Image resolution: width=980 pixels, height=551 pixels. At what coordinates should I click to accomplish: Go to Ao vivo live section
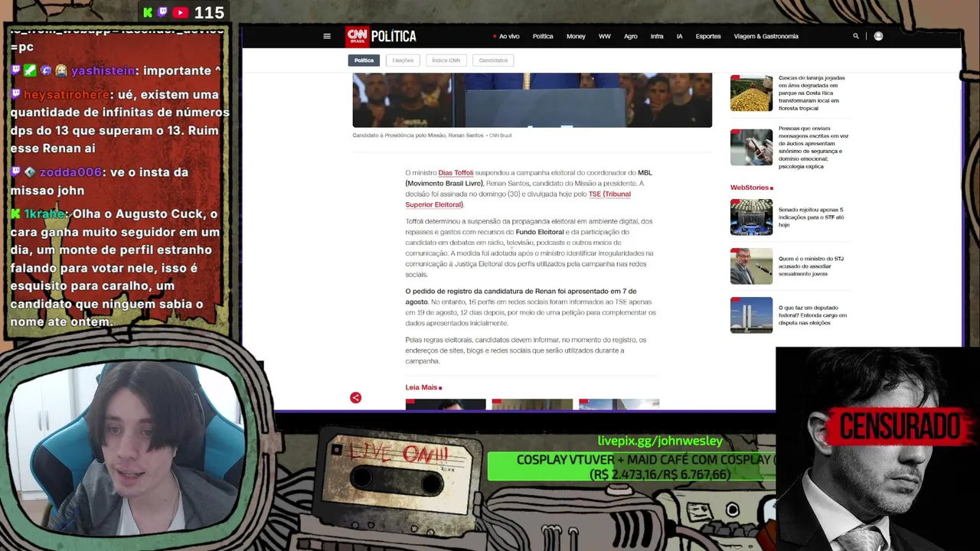tap(506, 36)
